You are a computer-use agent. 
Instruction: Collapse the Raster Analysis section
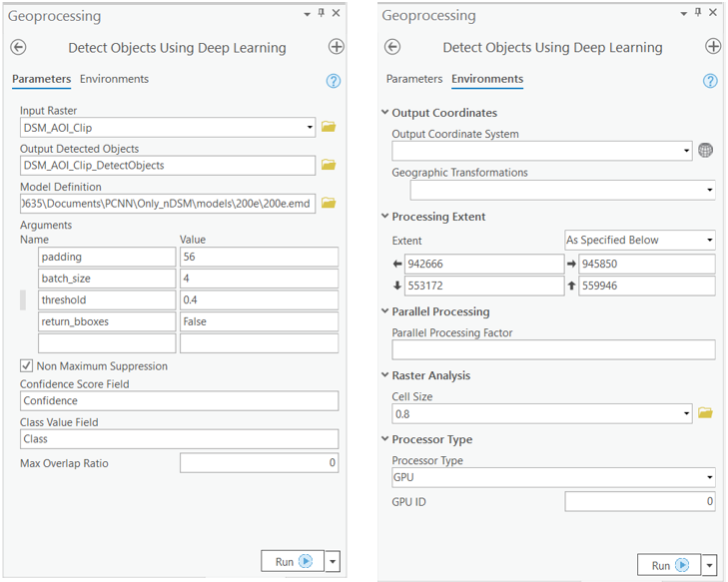tap(385, 376)
